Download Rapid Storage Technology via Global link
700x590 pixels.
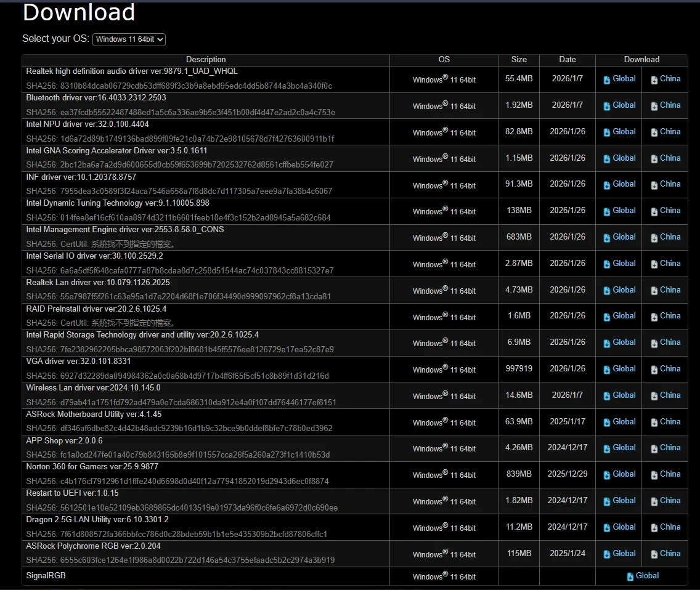click(624, 342)
